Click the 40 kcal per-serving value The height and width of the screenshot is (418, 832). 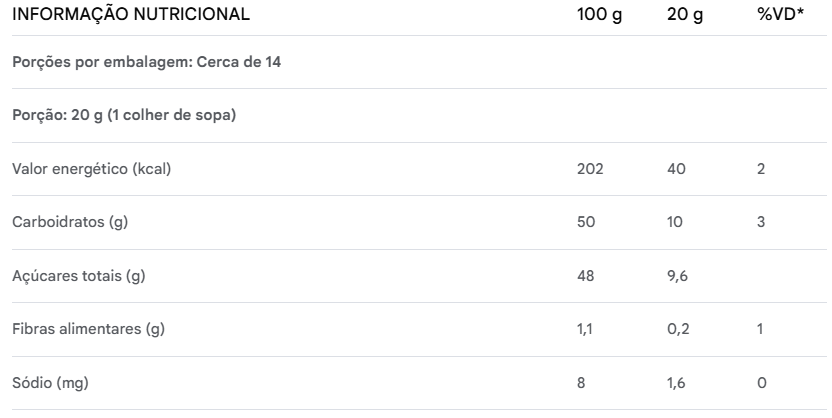pyautogui.click(x=676, y=169)
